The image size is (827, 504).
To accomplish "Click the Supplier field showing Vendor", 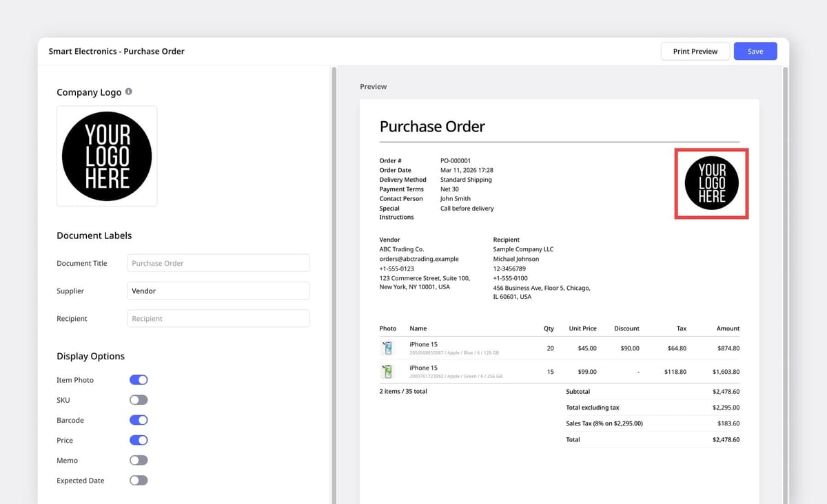I will pos(218,291).
